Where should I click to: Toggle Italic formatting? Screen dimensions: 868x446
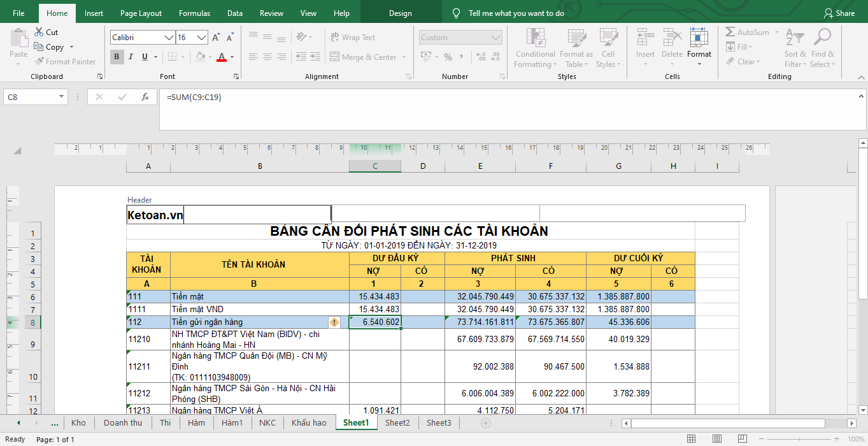(x=131, y=57)
